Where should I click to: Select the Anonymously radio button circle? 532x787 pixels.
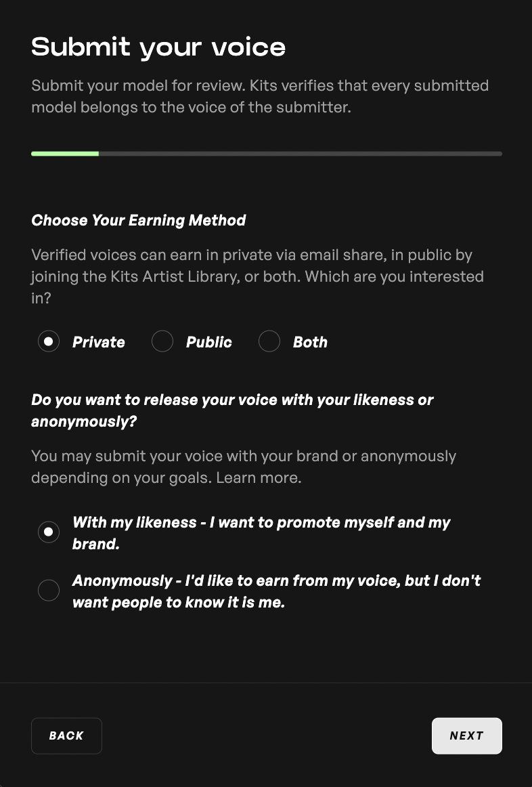pos(49,591)
